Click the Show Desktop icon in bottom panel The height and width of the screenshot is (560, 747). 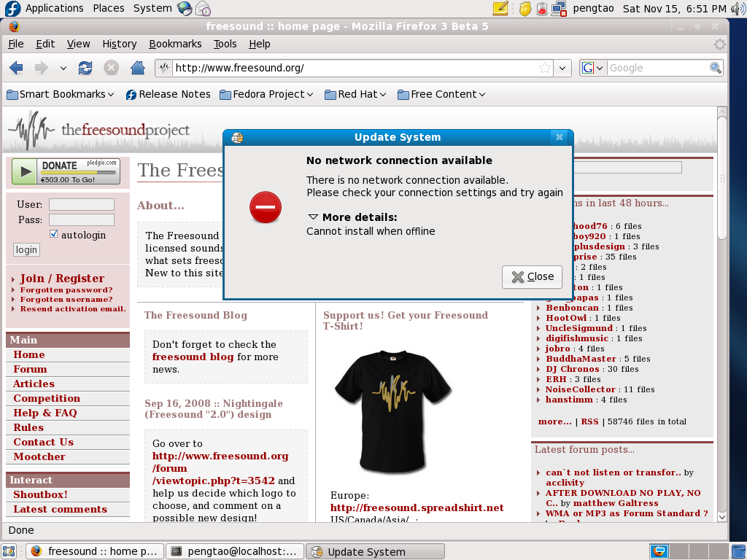[x=9, y=551]
